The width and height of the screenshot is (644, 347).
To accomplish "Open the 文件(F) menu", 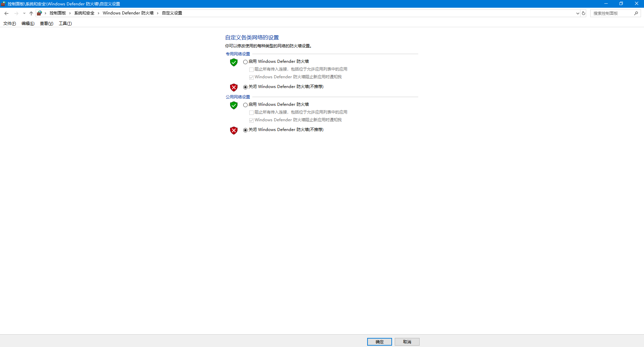I will pyautogui.click(x=9, y=24).
